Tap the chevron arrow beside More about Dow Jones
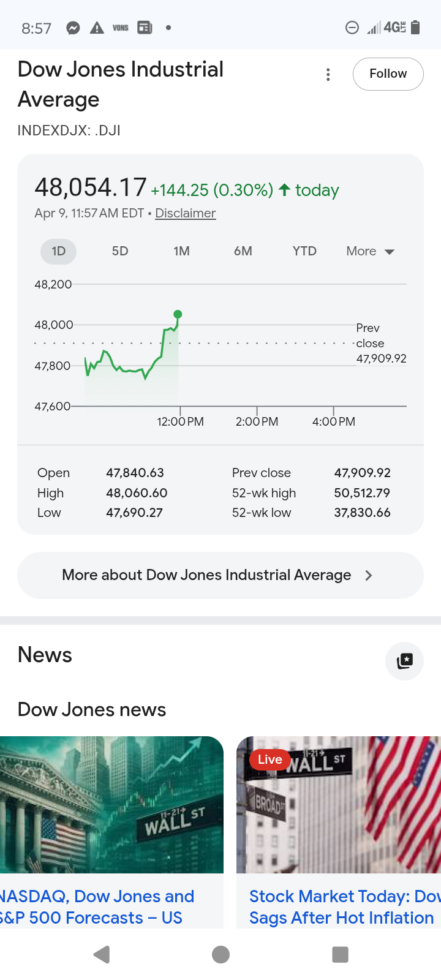The height and width of the screenshot is (980, 441). click(368, 575)
